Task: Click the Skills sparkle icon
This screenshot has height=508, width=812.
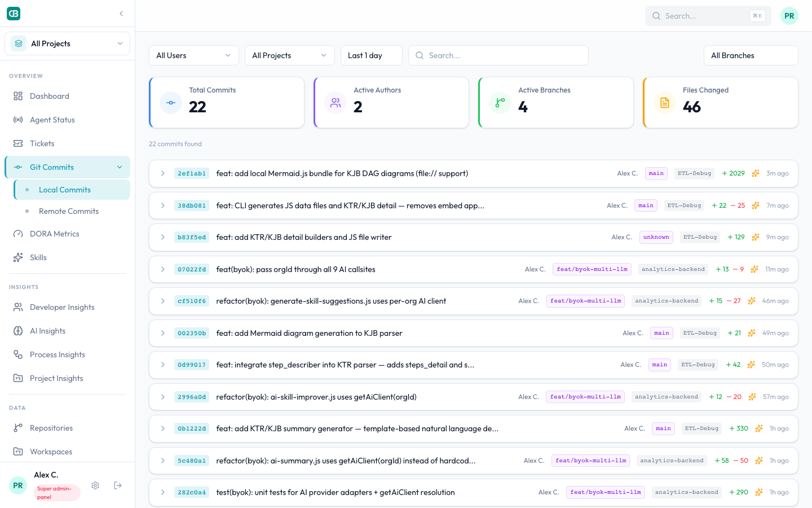Action: pyautogui.click(x=18, y=257)
